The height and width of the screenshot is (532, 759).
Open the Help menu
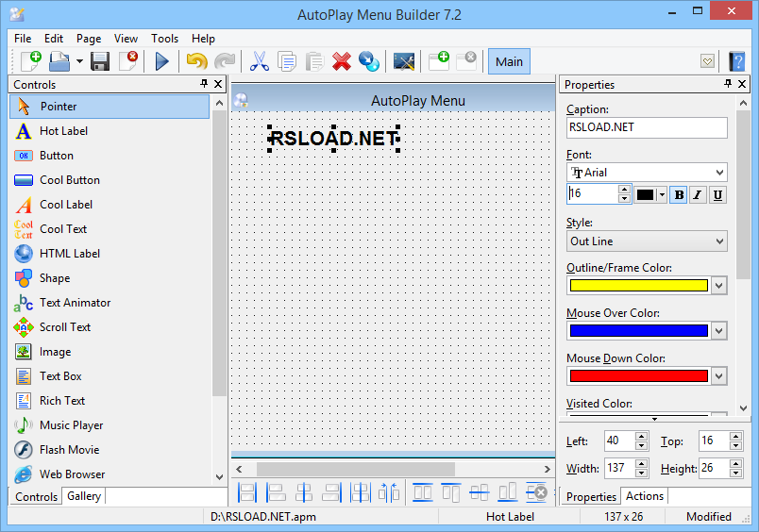pos(203,39)
